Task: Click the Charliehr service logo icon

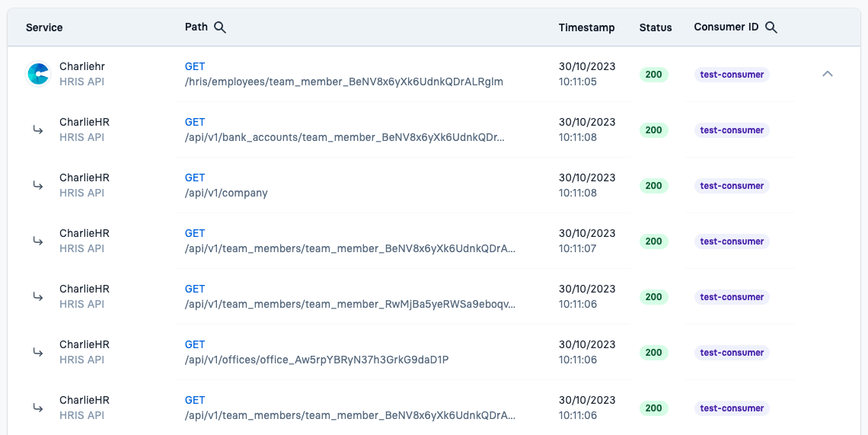Action: pyautogui.click(x=39, y=74)
